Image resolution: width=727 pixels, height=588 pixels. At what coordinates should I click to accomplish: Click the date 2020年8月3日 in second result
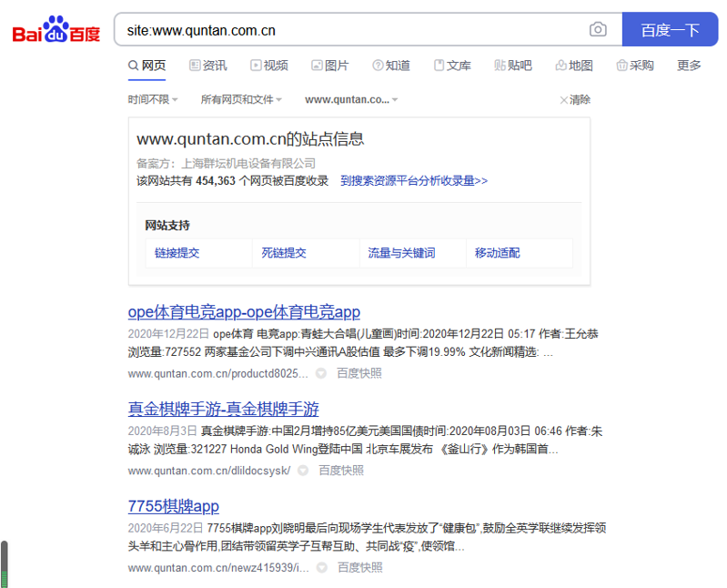point(163,431)
